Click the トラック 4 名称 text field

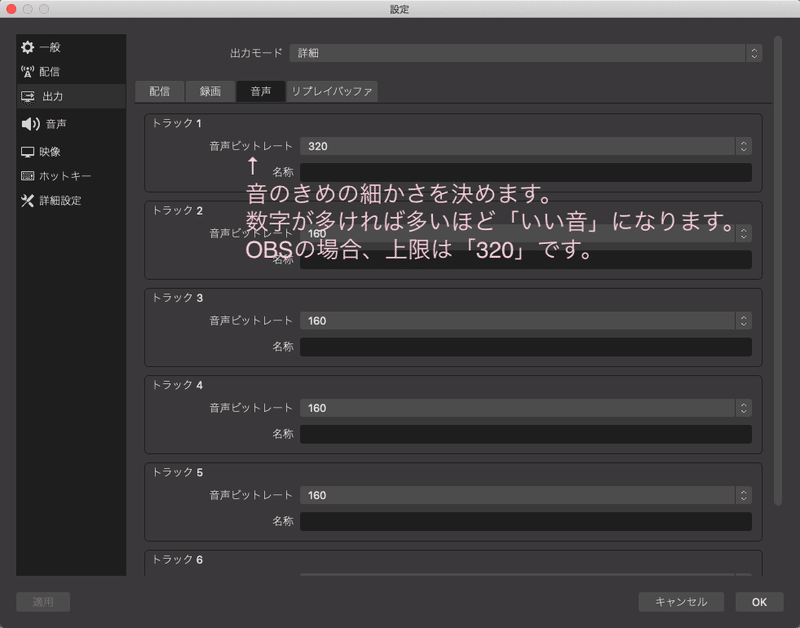(526, 434)
